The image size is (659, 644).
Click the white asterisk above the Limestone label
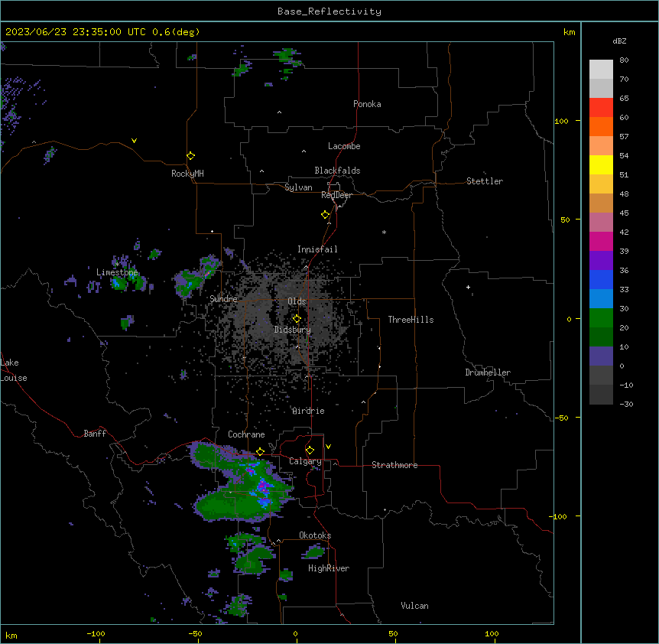(117, 264)
